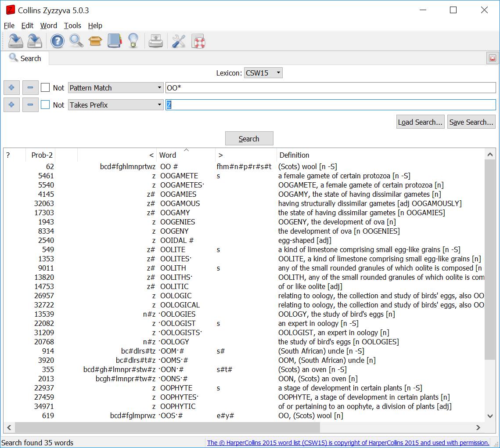This screenshot has height=448, width=500.
Task: Sort results by the Word column header
Action: pyautogui.click(x=186, y=155)
